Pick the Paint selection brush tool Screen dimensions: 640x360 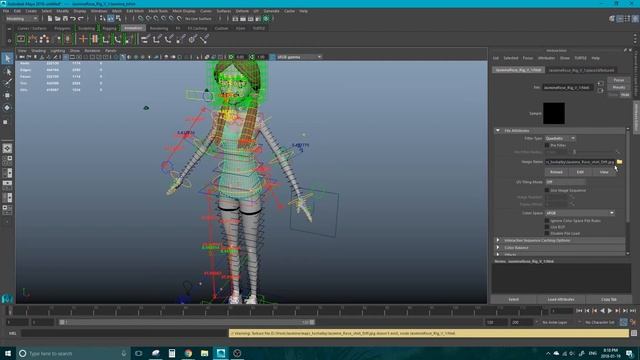point(7,83)
